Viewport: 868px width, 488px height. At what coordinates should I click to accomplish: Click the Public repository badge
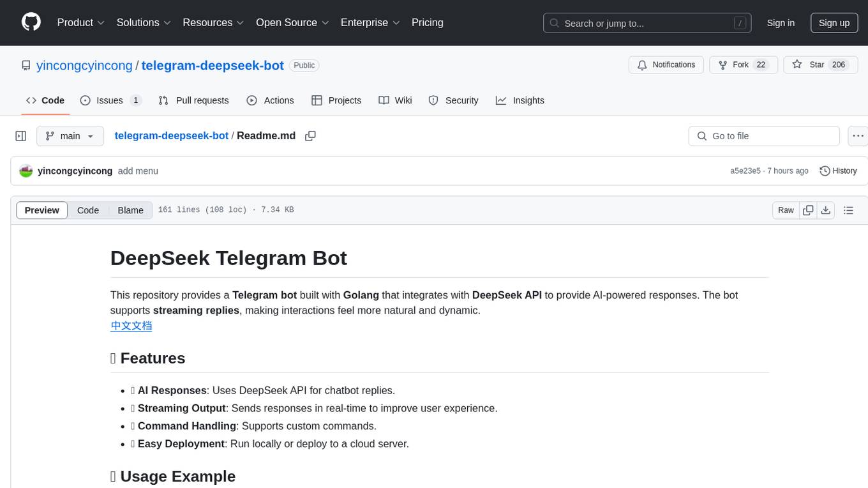click(304, 65)
